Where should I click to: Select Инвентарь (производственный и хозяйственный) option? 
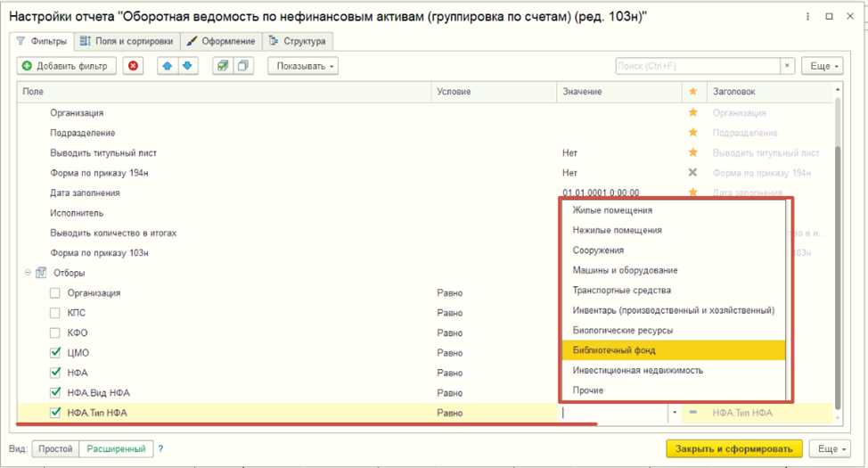point(673,310)
